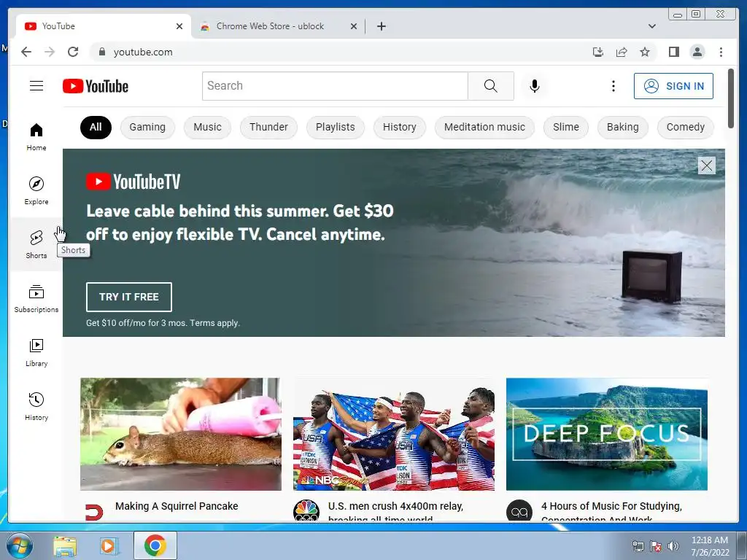Select the All filter chip
The height and width of the screenshot is (560, 747).
point(96,127)
